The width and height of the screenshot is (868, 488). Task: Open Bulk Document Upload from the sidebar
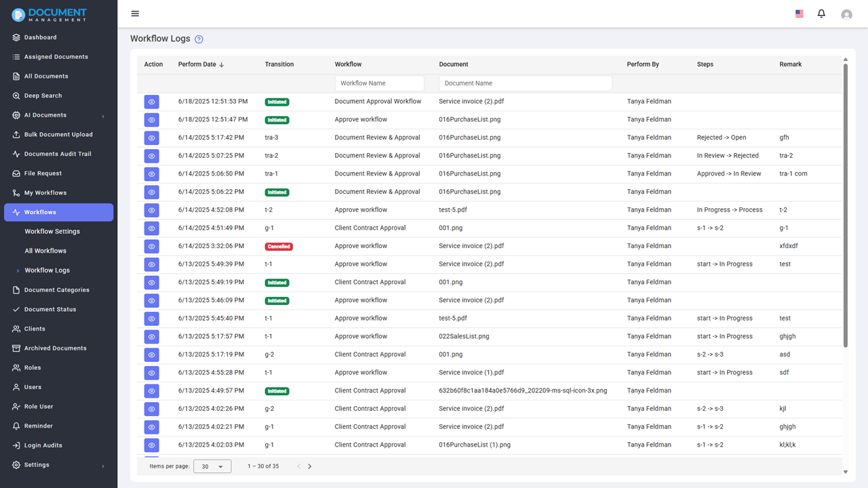pos(58,134)
